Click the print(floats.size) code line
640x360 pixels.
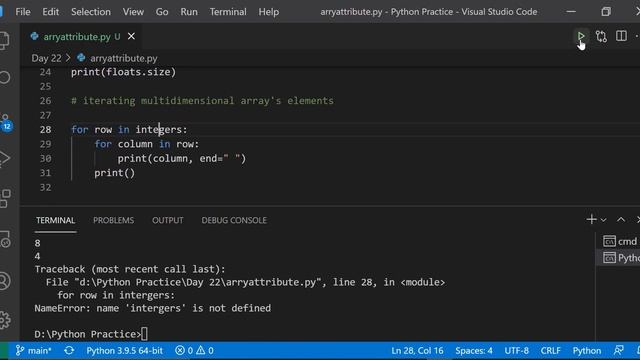click(123, 72)
